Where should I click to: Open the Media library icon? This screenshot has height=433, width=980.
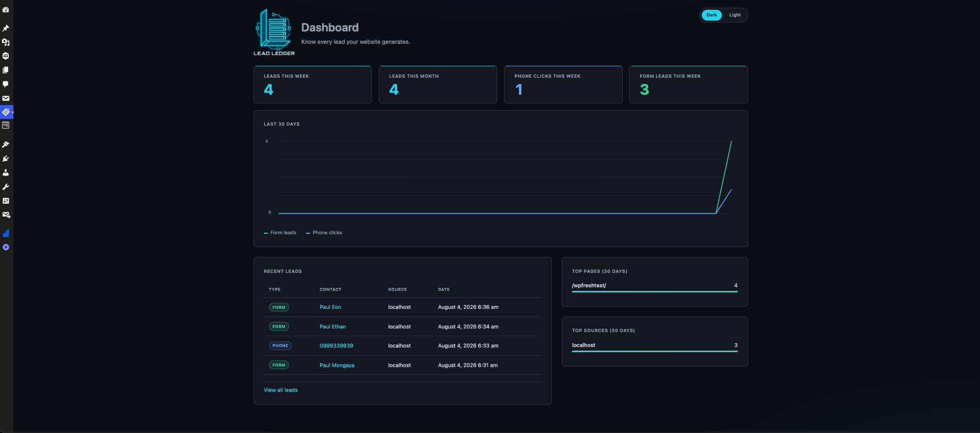(x=6, y=42)
